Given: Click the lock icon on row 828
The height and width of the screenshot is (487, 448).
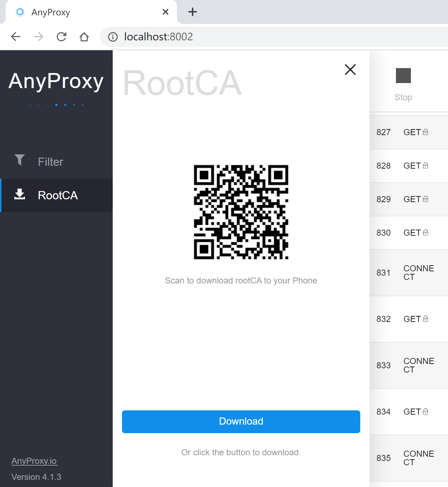Looking at the screenshot, I should coord(426,165).
